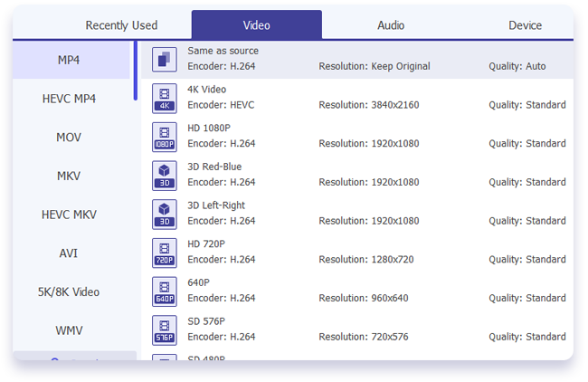This screenshot has height=382, width=588.
Task: Go to the Device tab
Action: pyautogui.click(x=525, y=25)
